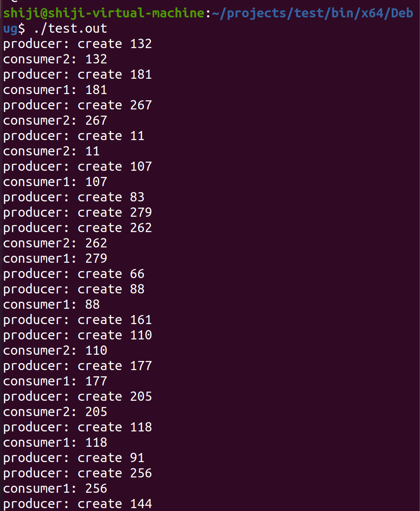Click the line 'producer: create 107'
This screenshot has width=420, height=511.
coord(78,167)
